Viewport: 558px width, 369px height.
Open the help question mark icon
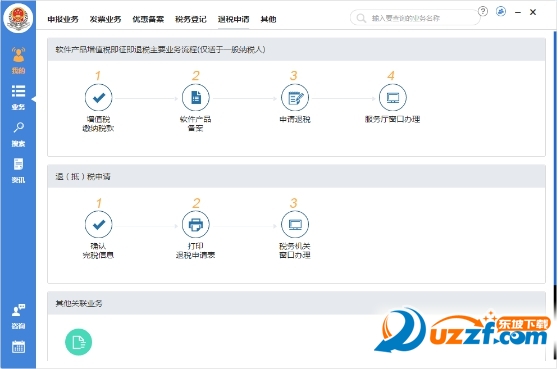(483, 11)
